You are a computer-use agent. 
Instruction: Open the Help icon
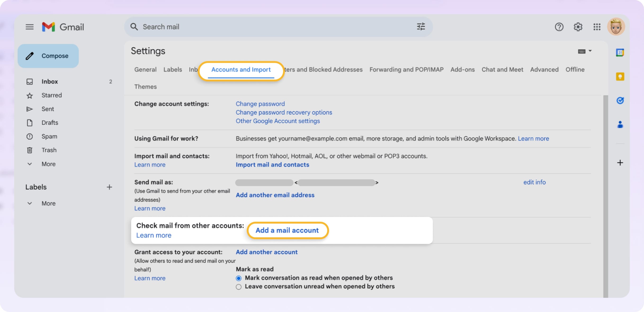click(x=559, y=27)
